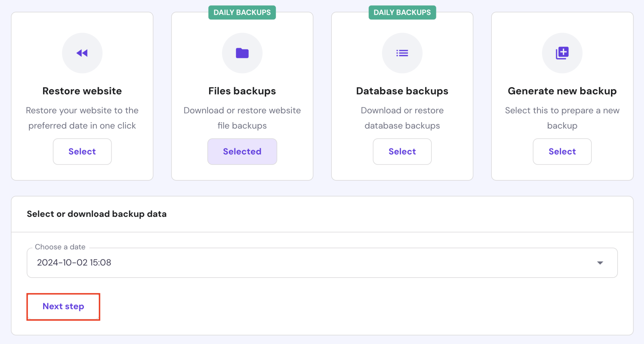The width and height of the screenshot is (644, 344).
Task: Click the Daily Backups badge on Database backups
Action: pos(402,13)
